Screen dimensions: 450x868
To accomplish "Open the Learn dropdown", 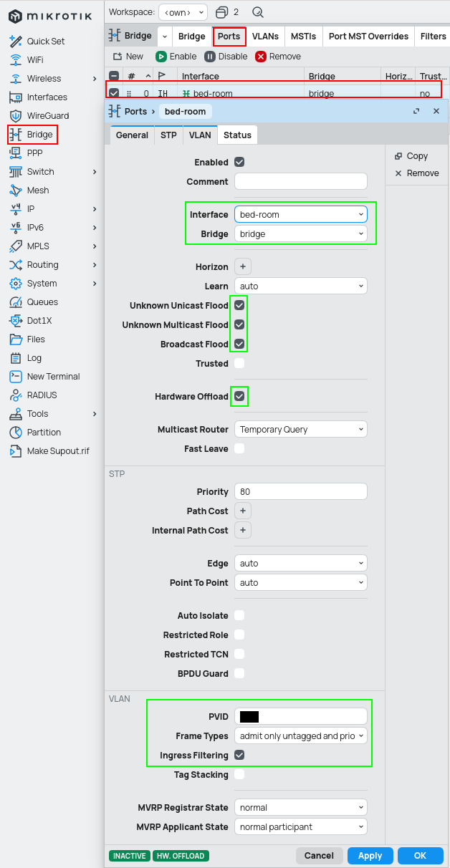I will point(301,286).
